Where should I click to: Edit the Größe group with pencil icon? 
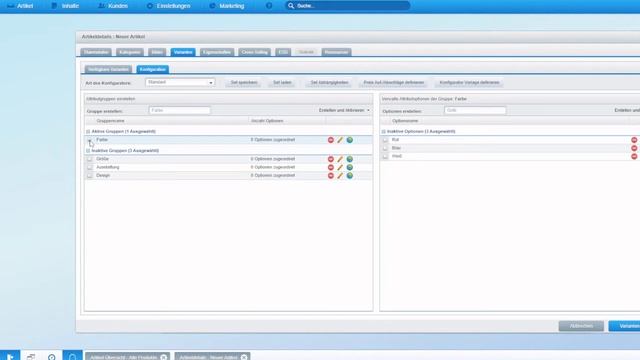340,159
